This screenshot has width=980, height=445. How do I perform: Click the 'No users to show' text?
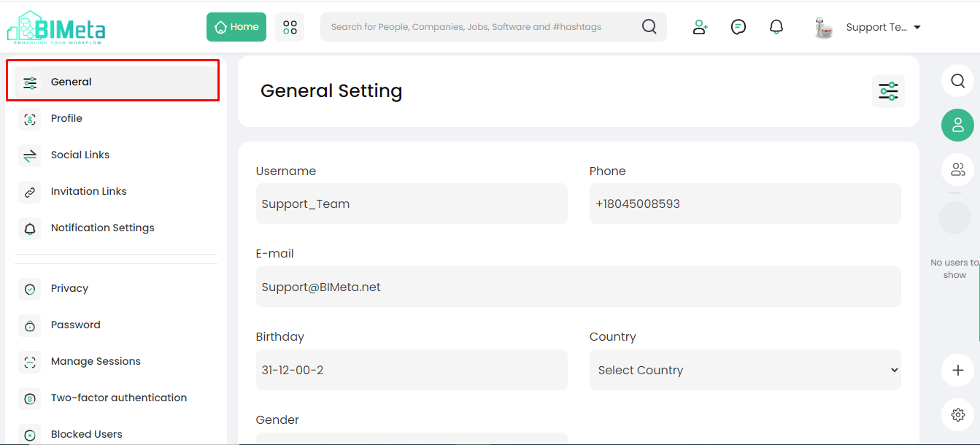point(954,268)
